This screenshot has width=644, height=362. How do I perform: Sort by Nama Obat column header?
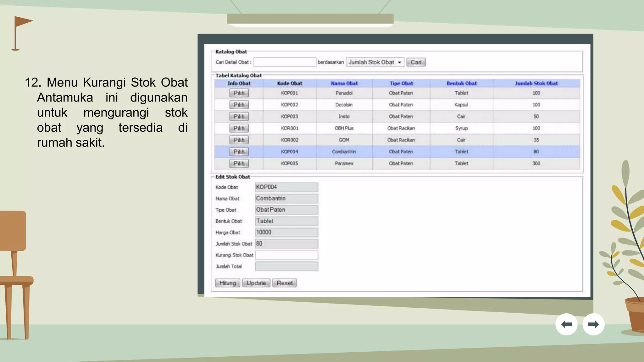[x=344, y=83]
